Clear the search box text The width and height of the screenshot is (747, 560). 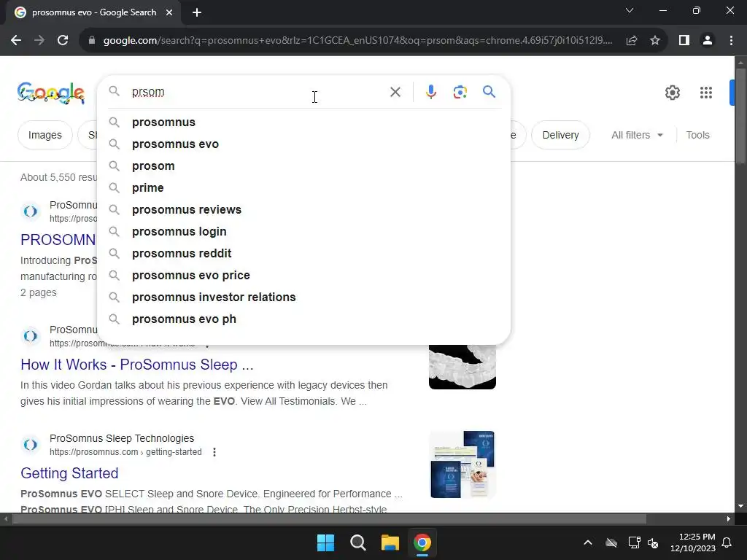(x=395, y=92)
